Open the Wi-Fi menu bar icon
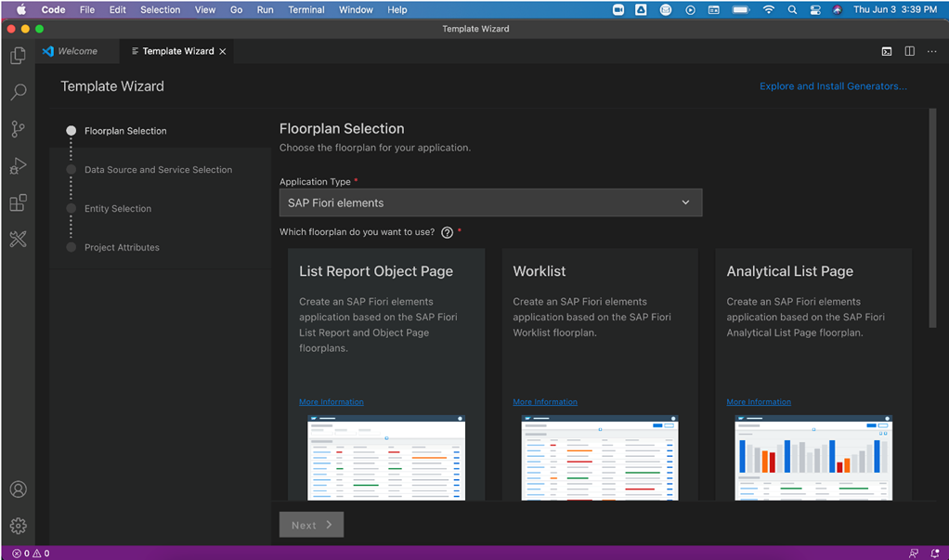This screenshot has height=560, width=949. coord(769,9)
